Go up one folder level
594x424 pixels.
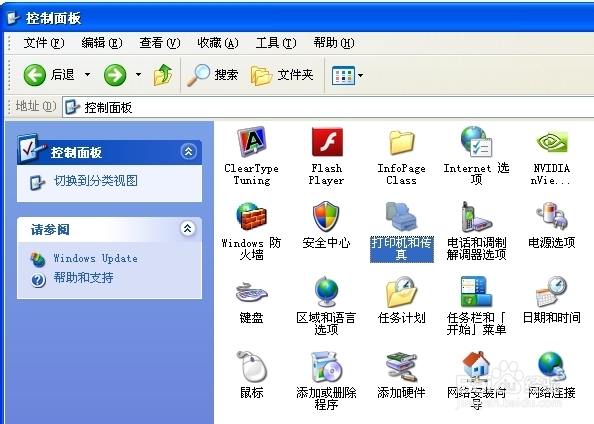[163, 75]
